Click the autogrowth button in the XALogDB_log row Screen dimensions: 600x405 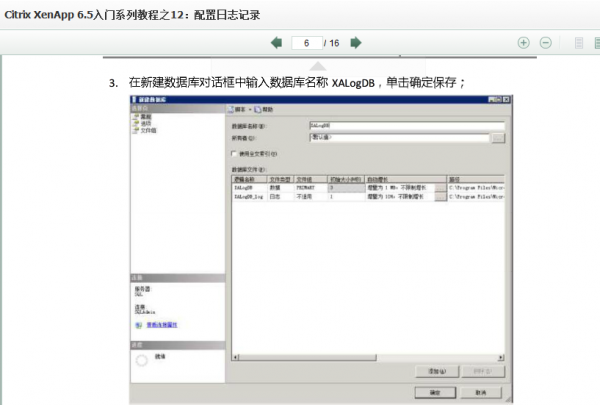(441, 197)
